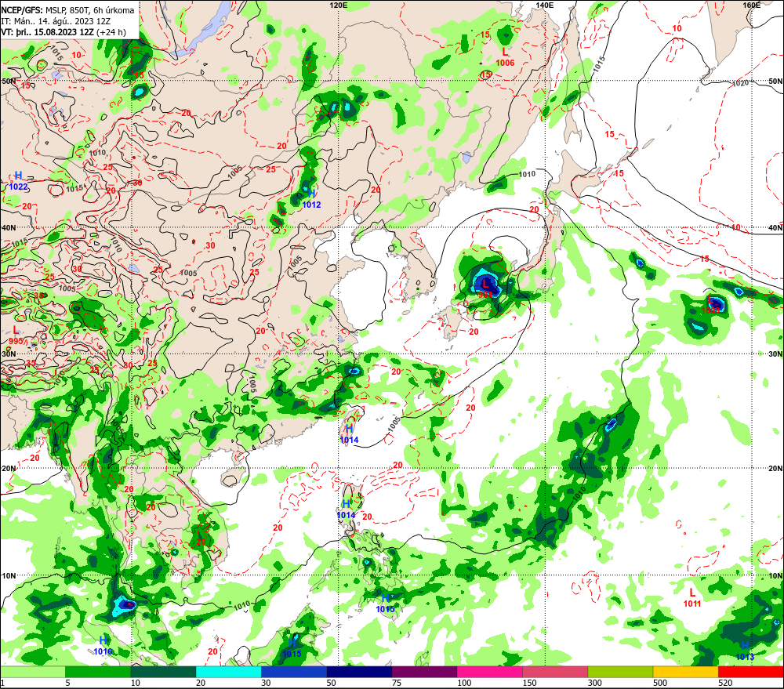Pick the purple 75–100 mm legend swatch
784x689 pixels.
(424, 672)
